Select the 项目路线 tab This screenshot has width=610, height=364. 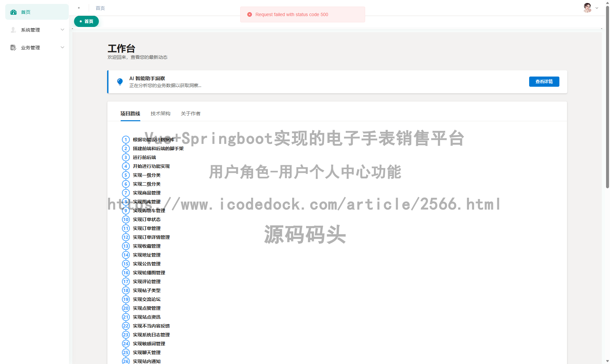[130, 113]
